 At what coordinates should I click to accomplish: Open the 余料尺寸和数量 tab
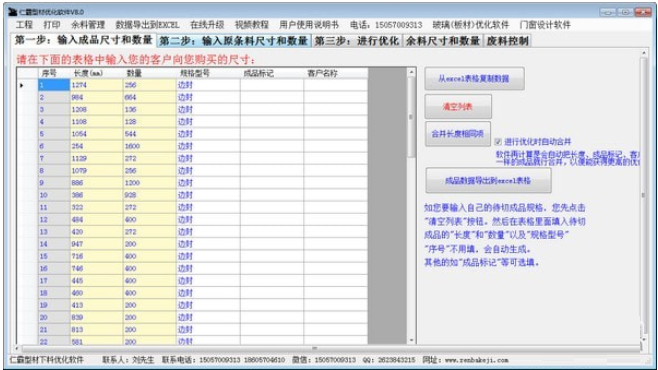[443, 41]
